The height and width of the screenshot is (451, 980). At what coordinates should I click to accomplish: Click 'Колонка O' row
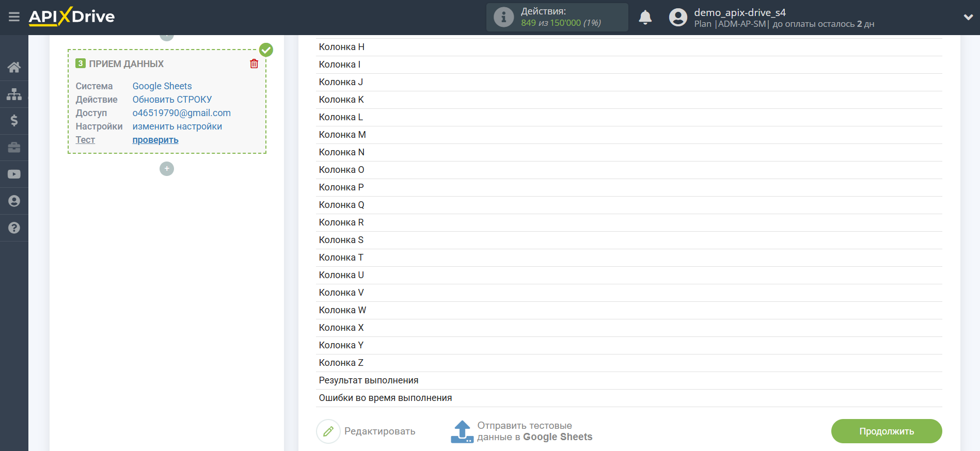629,170
